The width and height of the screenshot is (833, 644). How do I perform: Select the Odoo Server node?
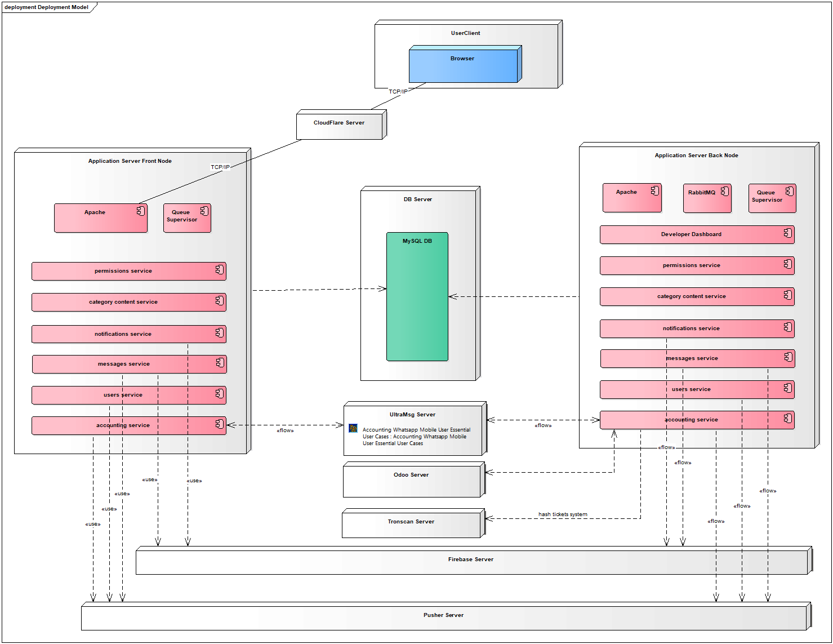(x=411, y=481)
